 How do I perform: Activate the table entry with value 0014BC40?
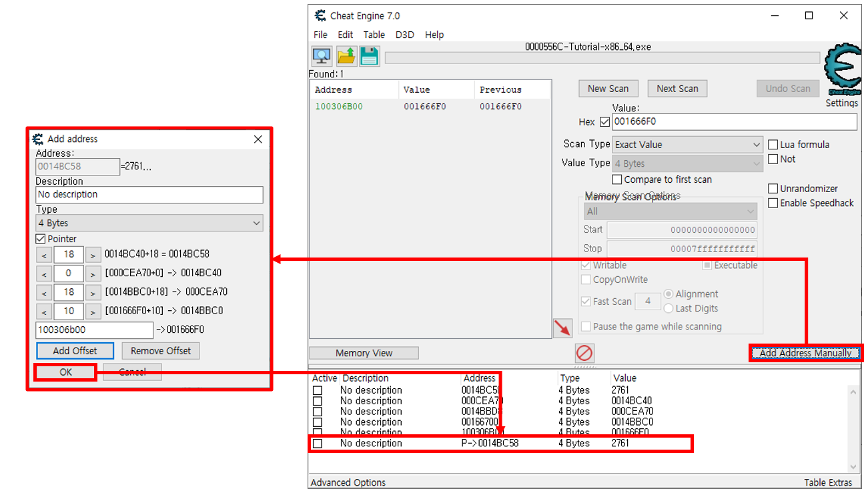[x=318, y=401]
